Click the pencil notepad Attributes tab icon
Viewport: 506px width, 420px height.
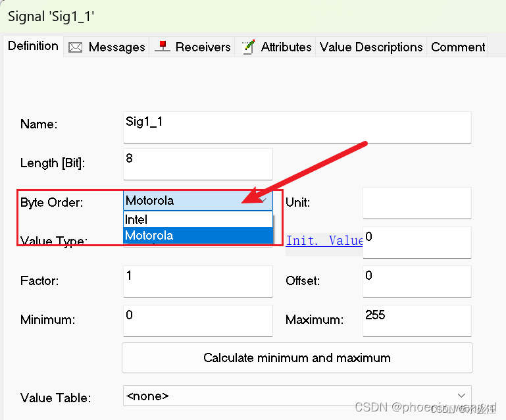(249, 47)
